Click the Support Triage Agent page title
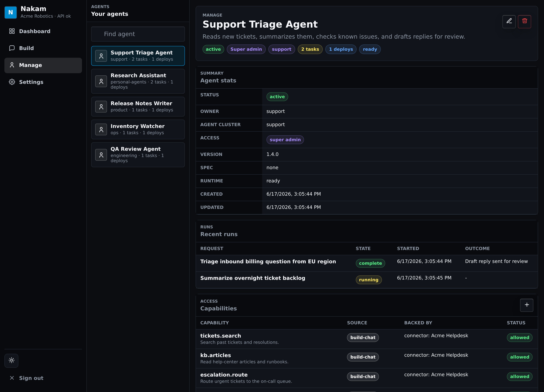This screenshot has width=544, height=392. [x=260, y=24]
